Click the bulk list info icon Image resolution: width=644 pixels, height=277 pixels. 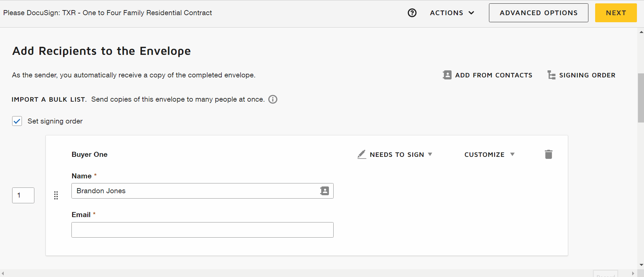pyautogui.click(x=273, y=99)
